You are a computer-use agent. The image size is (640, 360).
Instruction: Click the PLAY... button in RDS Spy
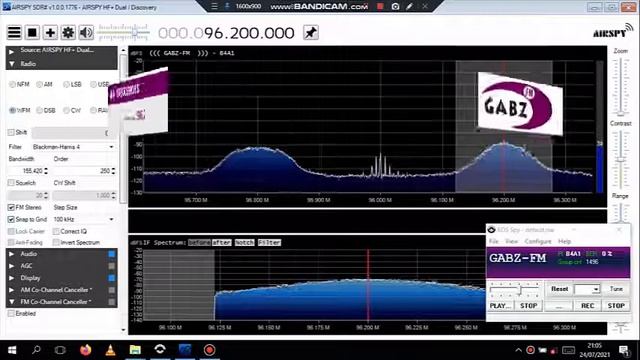[500, 306]
